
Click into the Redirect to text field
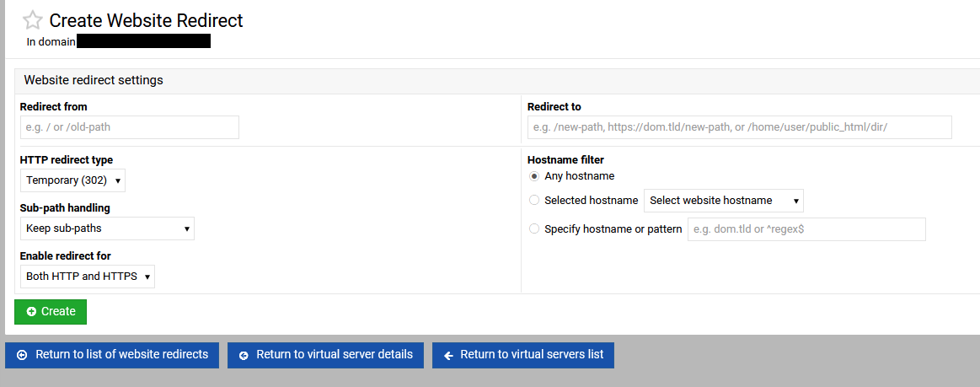click(x=739, y=127)
